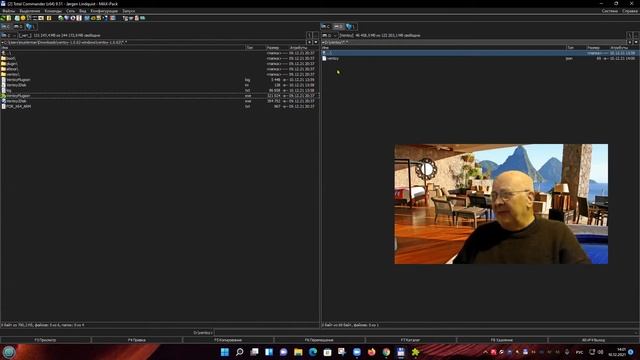640x360 pixels.
Task: Open network neighborhood button in left panel
Action: pyautogui.click(x=31, y=27)
